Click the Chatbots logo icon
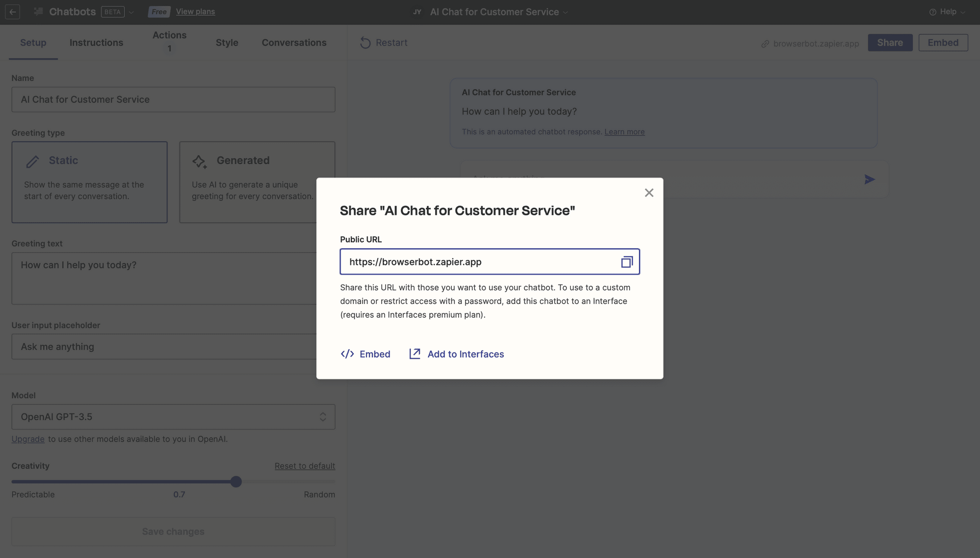This screenshot has width=980, height=558. point(38,11)
